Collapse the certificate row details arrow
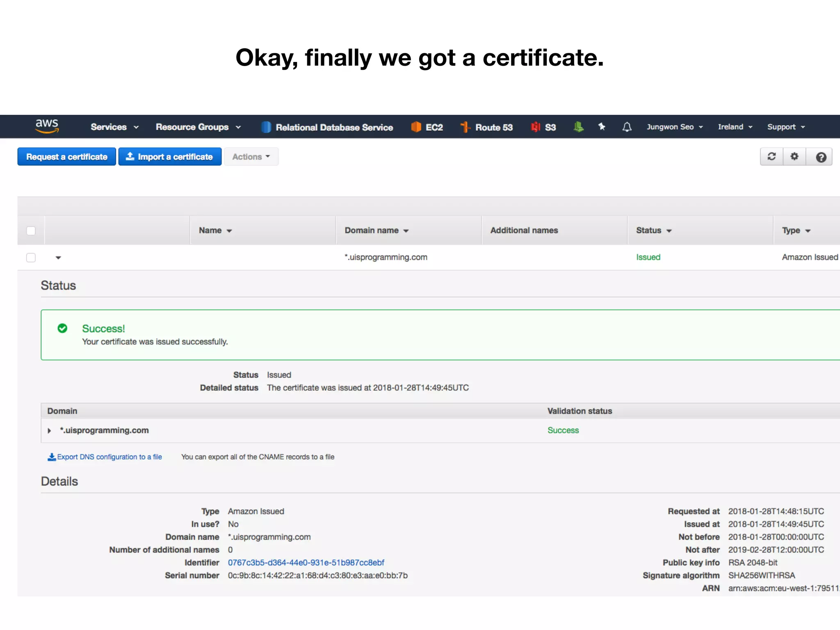The width and height of the screenshot is (840, 630). point(58,258)
